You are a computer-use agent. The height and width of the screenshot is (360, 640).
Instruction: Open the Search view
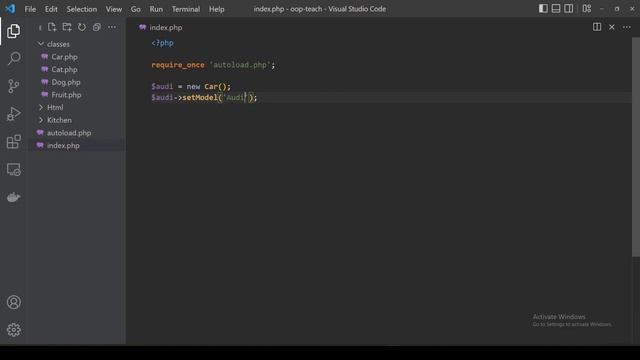(x=13, y=58)
